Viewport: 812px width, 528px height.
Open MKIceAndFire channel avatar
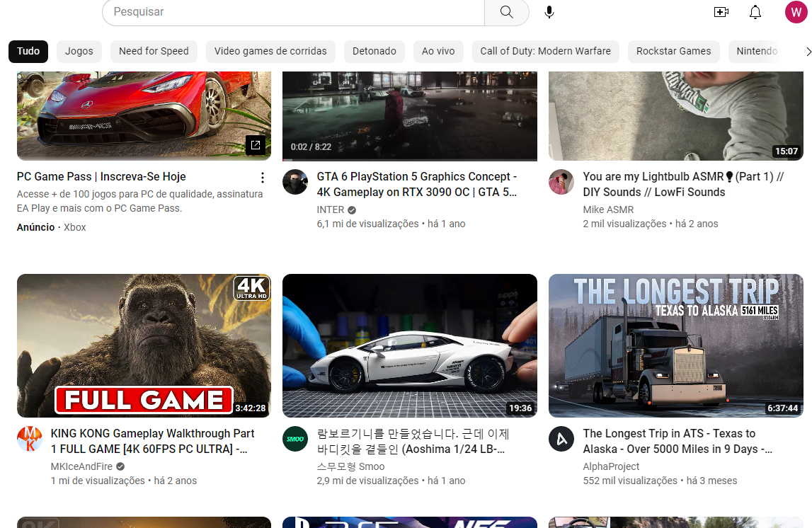coord(30,439)
